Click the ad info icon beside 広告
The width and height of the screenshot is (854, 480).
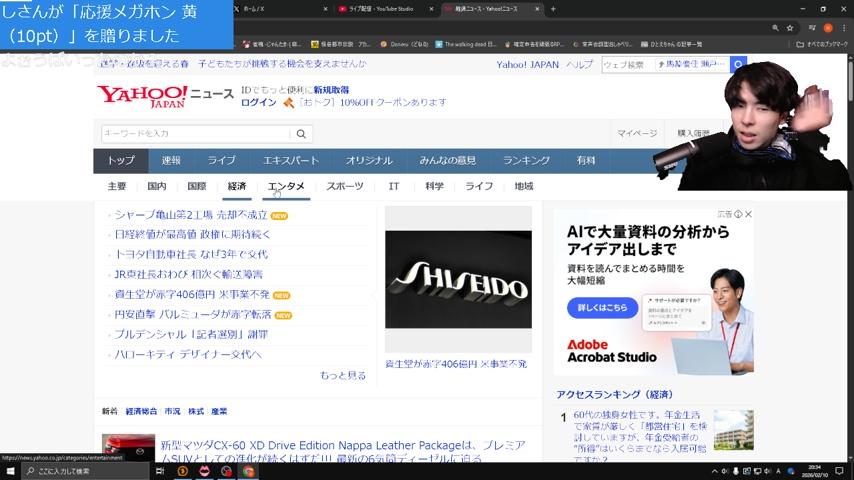click(738, 214)
